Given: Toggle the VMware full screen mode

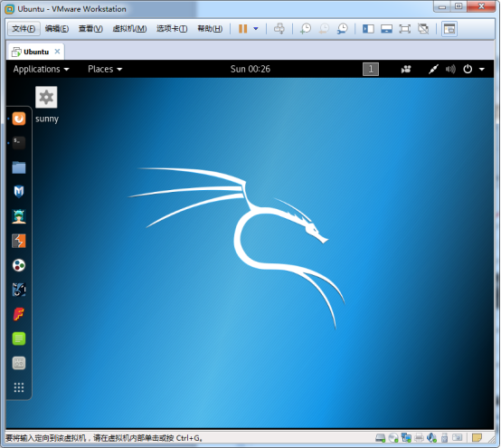Looking at the screenshot, I should [405, 29].
